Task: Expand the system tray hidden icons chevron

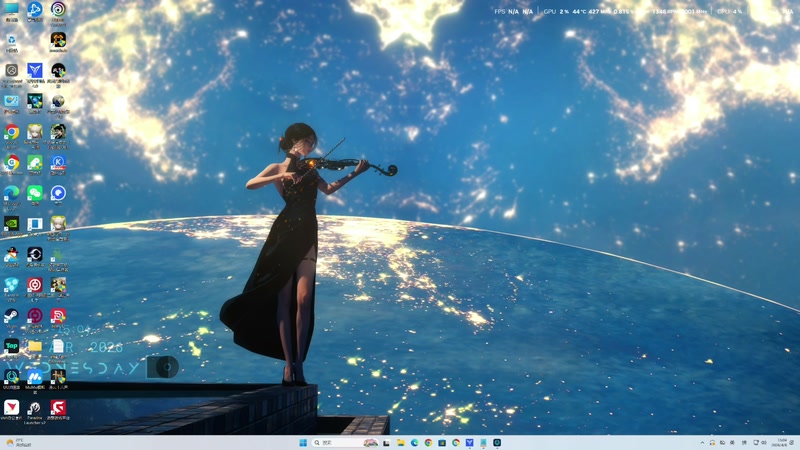Action: click(702, 442)
